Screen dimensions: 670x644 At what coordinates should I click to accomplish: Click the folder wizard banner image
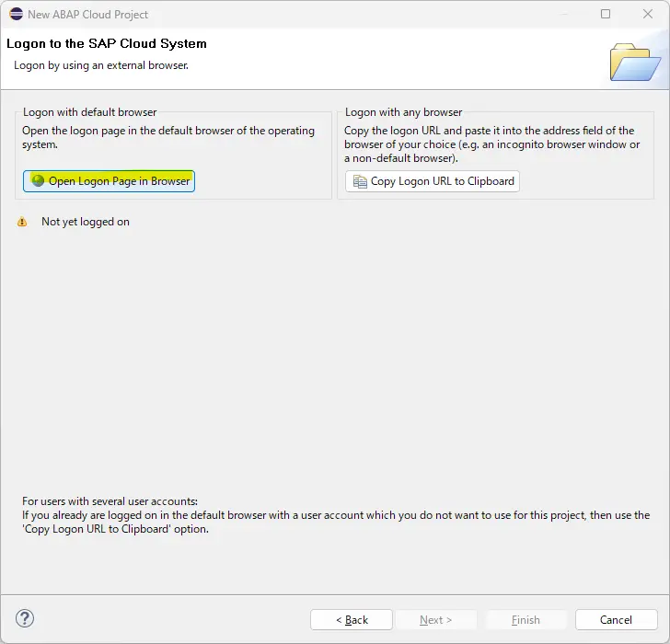pyautogui.click(x=635, y=62)
